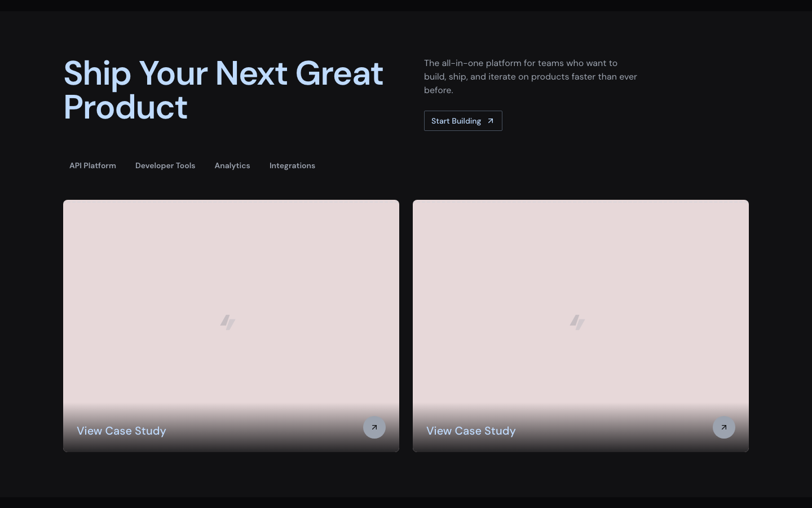812x508 pixels.
Task: Click the all-in-one platform description paragraph
Action: click(x=530, y=77)
